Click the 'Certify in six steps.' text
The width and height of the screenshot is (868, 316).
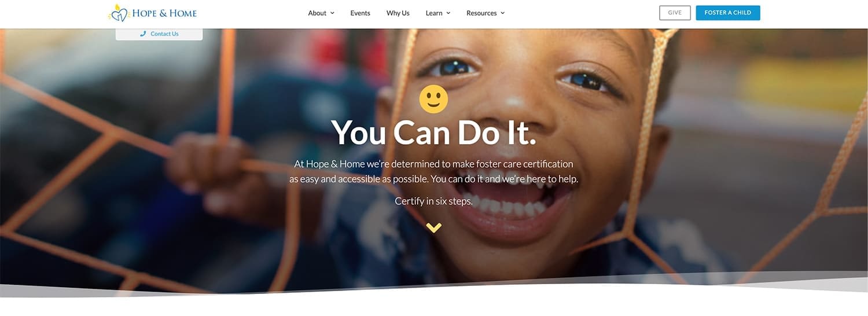point(434,201)
